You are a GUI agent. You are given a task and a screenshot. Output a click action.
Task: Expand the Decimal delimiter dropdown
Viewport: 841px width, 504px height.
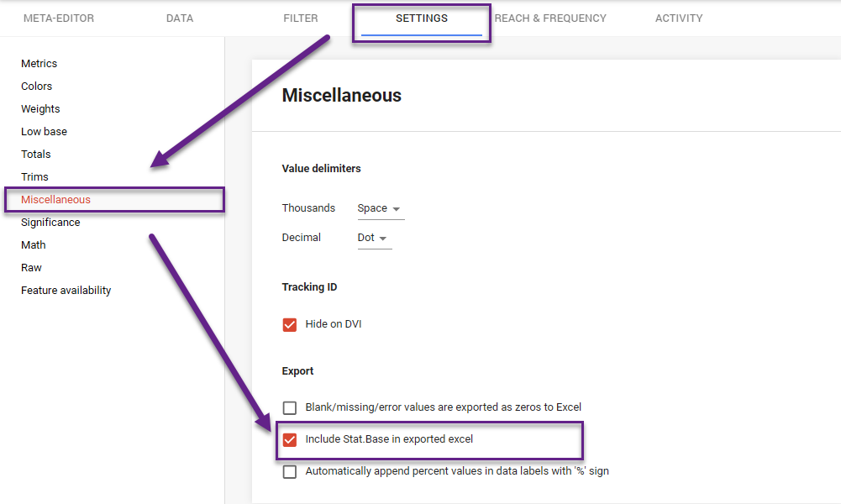pos(374,238)
